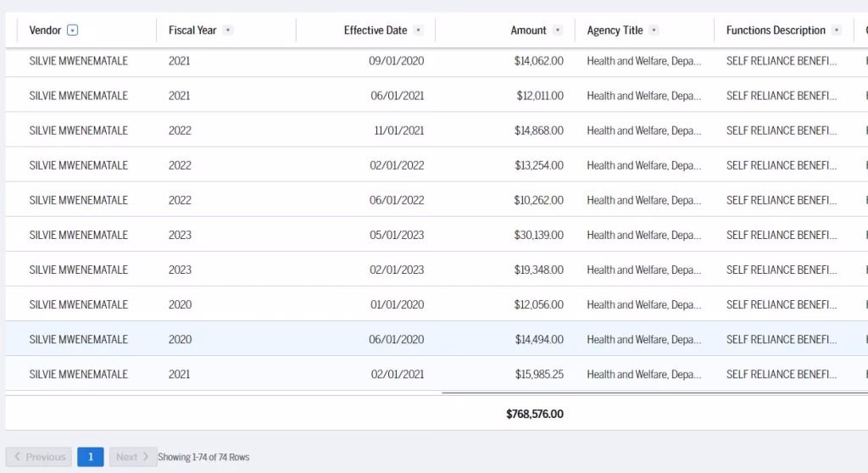
Task: Click the fiscal year in the 05/01/2023 row
Action: pyautogui.click(x=180, y=235)
